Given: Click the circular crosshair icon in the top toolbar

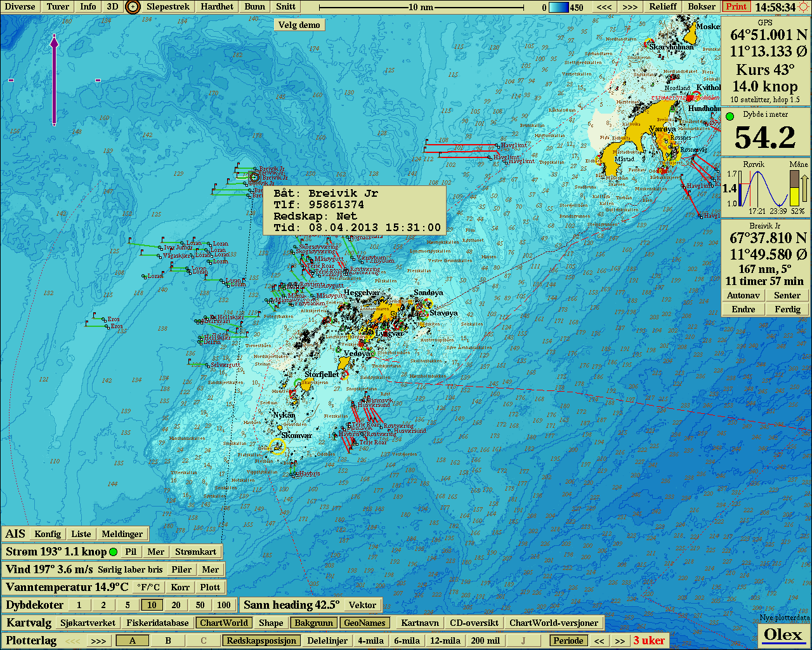Looking at the screenshot, I should coord(132,7).
